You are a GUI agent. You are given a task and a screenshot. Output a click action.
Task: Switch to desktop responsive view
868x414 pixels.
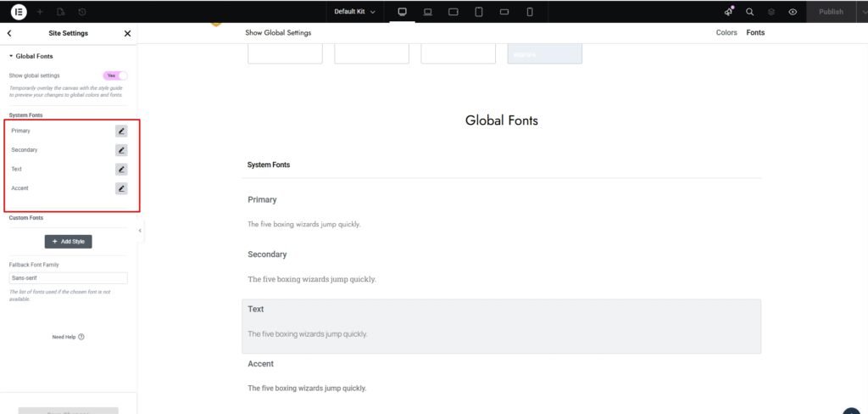point(402,12)
